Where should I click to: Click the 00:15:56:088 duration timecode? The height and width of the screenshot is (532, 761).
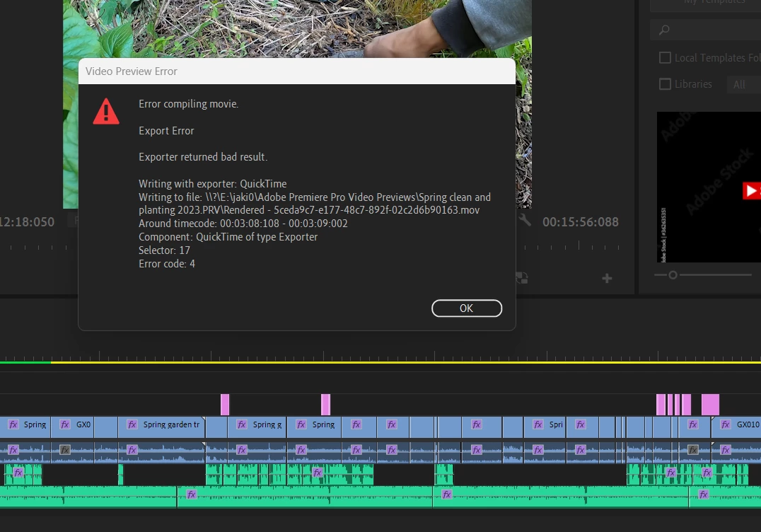pyautogui.click(x=581, y=222)
